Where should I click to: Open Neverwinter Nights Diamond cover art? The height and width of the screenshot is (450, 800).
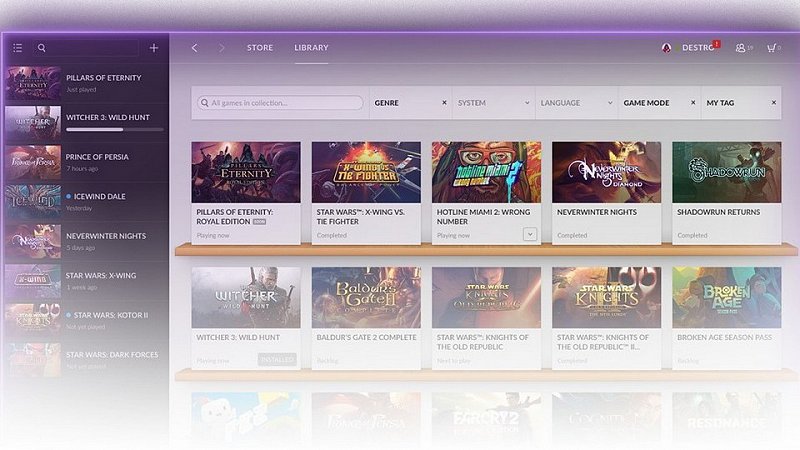[x=607, y=172]
